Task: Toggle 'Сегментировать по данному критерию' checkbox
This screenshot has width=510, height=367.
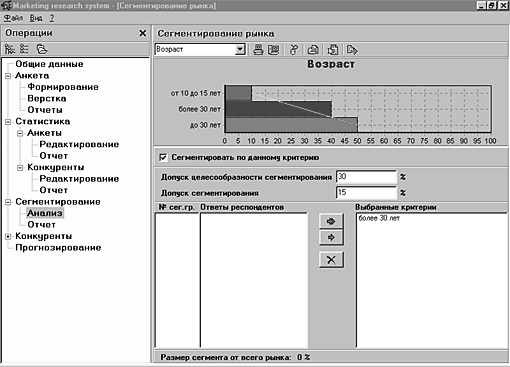Action: click(163, 157)
